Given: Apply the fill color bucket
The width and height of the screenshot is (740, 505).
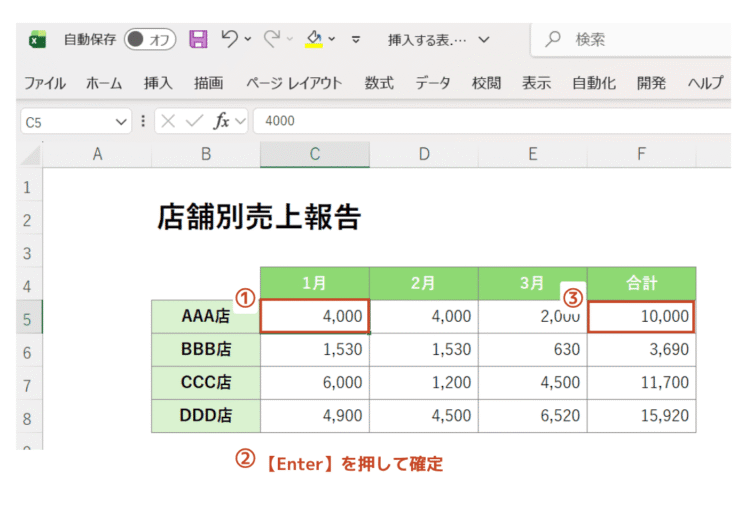Looking at the screenshot, I should pyautogui.click(x=314, y=39).
